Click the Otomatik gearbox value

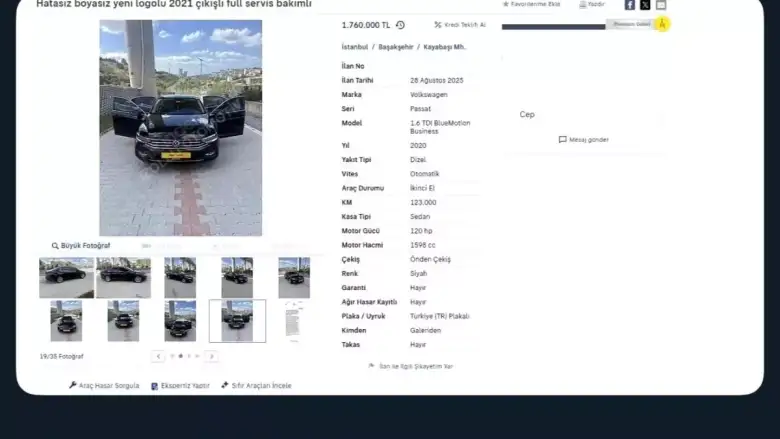[424, 174]
